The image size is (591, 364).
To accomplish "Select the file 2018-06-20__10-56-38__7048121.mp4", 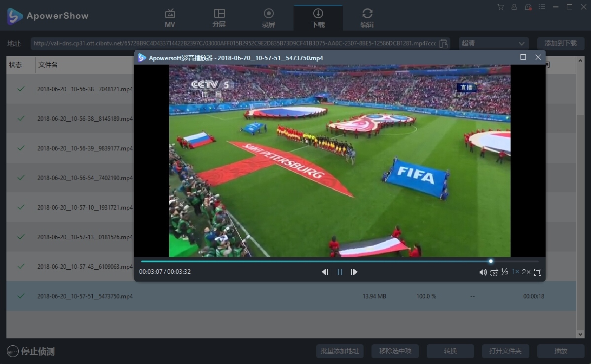I will tap(84, 89).
